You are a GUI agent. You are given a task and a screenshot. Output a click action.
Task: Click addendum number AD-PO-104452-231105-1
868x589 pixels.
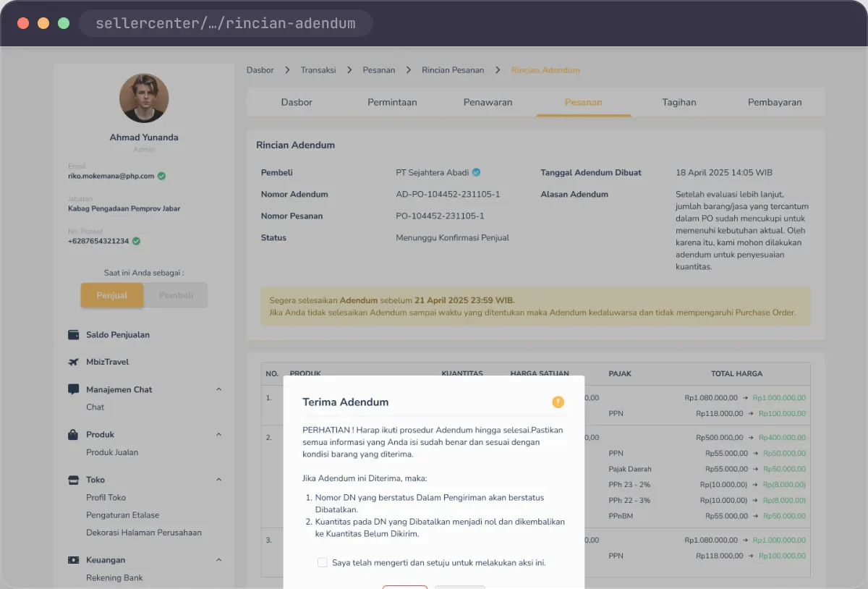448,194
